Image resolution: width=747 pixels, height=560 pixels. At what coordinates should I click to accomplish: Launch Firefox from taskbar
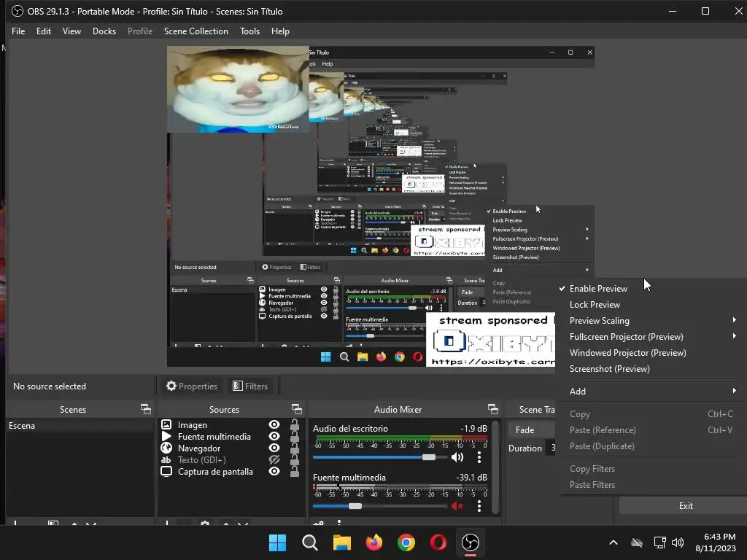click(374, 542)
